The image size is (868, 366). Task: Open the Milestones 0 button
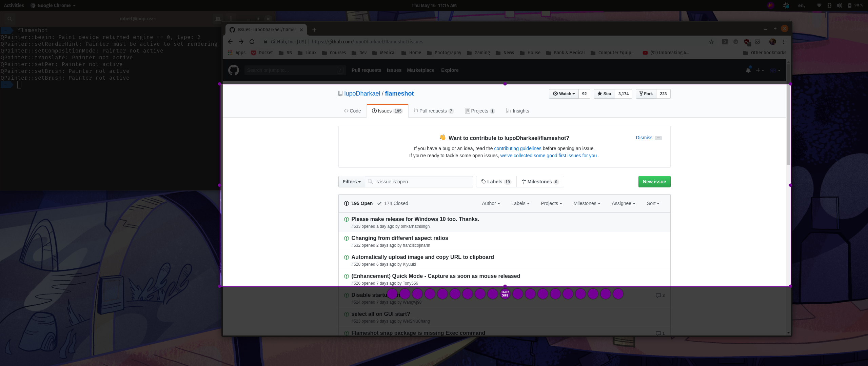point(540,182)
